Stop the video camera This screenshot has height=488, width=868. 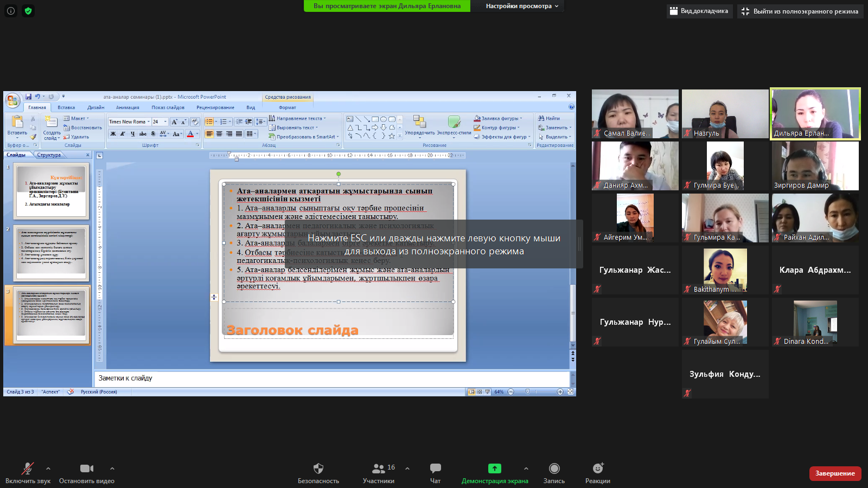(87, 469)
